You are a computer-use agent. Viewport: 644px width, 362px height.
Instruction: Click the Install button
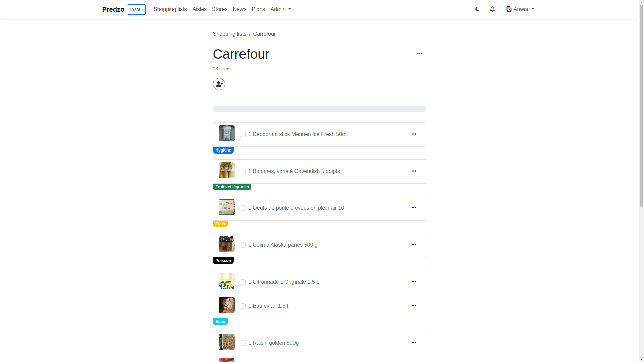click(136, 9)
